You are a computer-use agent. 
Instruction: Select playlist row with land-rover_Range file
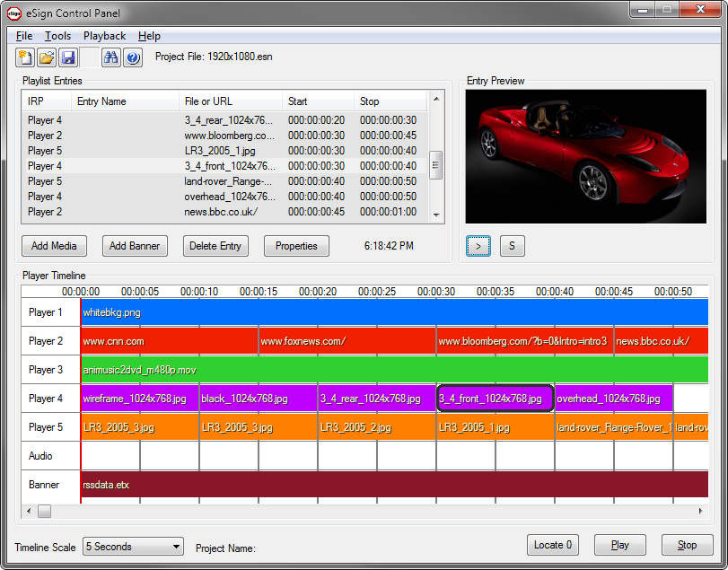pyautogui.click(x=228, y=181)
